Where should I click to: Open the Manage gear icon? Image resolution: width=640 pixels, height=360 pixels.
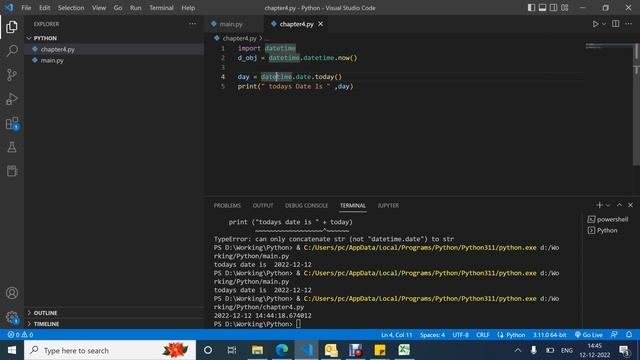coord(12,317)
